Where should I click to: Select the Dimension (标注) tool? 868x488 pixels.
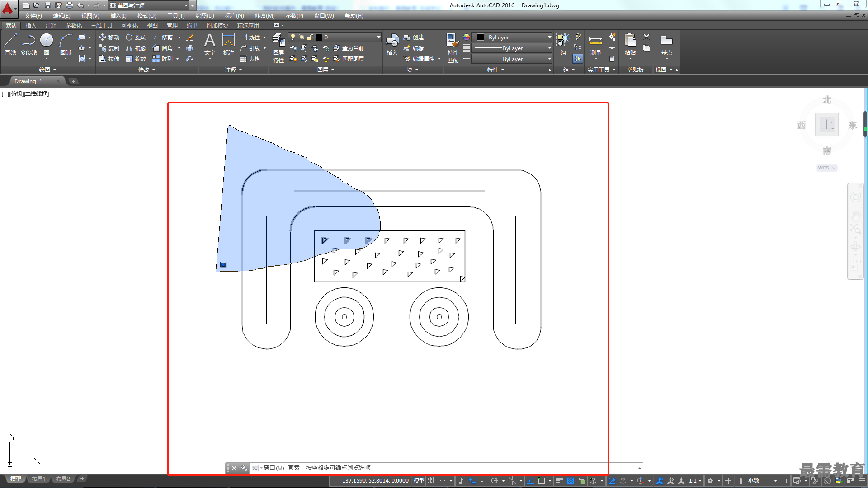[228, 44]
